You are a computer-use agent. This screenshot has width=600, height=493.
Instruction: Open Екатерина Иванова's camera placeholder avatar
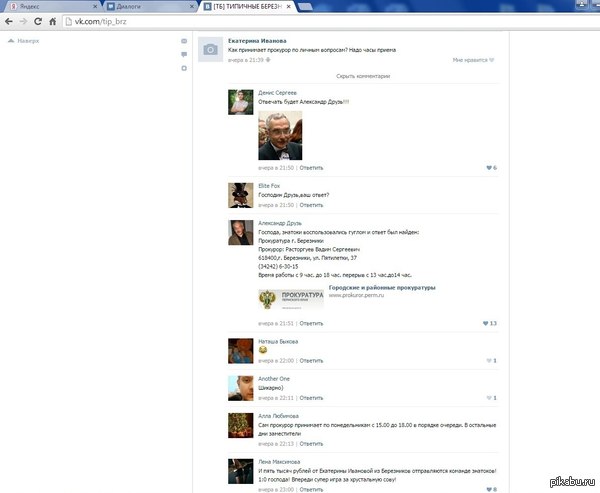pyautogui.click(x=210, y=51)
